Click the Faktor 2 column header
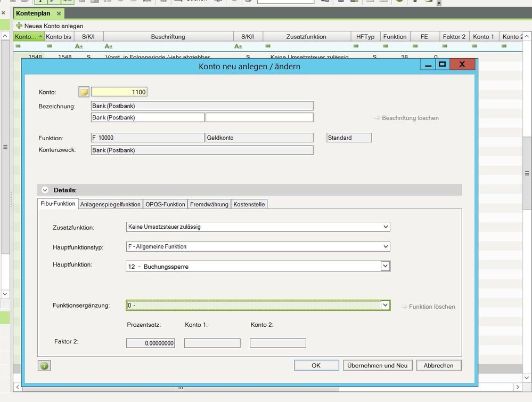The image size is (532, 402). coord(454,36)
